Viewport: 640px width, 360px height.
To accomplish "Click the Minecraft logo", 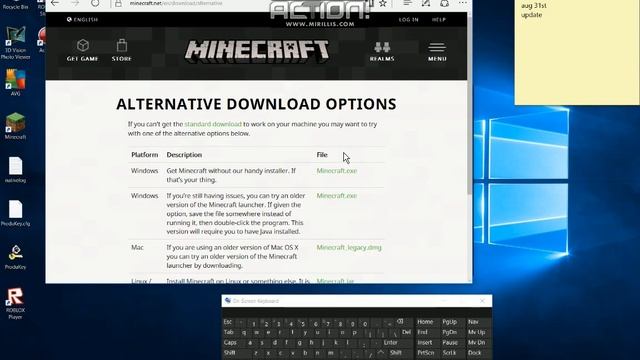I will click(257, 51).
